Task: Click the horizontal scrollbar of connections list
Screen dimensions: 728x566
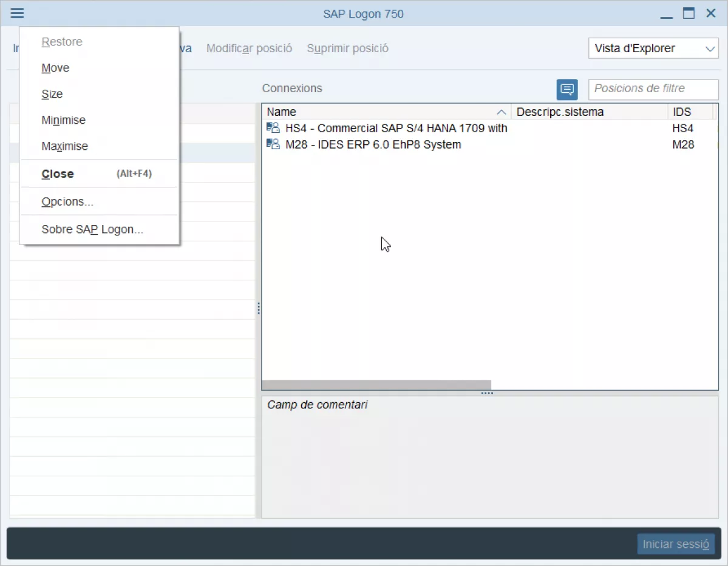Action: 376,385
